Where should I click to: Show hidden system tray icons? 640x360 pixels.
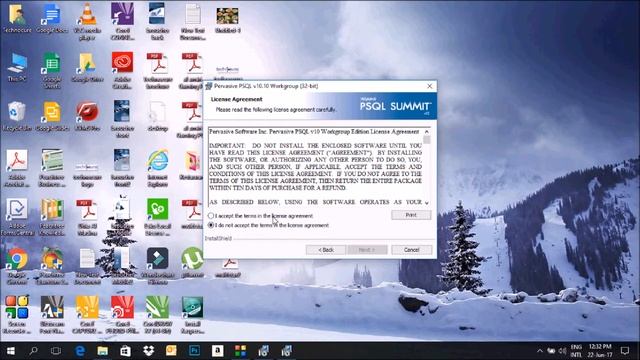coord(540,351)
